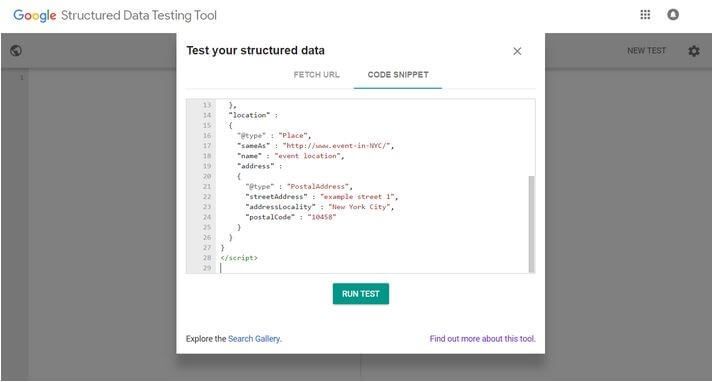Open Find out more about this tool
Screen dimensions: 712x382
click(x=482, y=339)
